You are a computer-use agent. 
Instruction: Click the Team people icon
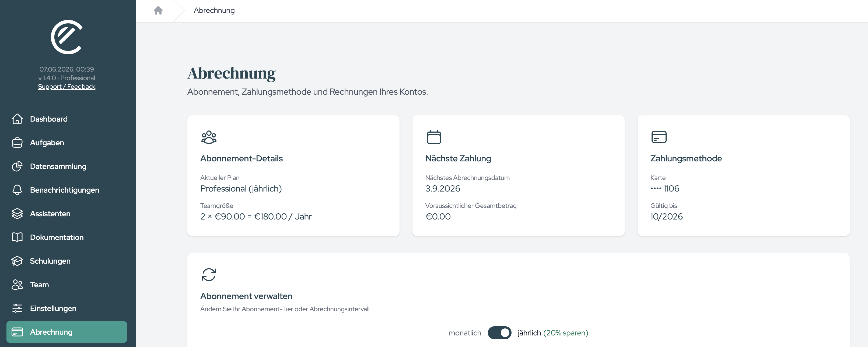click(17, 285)
